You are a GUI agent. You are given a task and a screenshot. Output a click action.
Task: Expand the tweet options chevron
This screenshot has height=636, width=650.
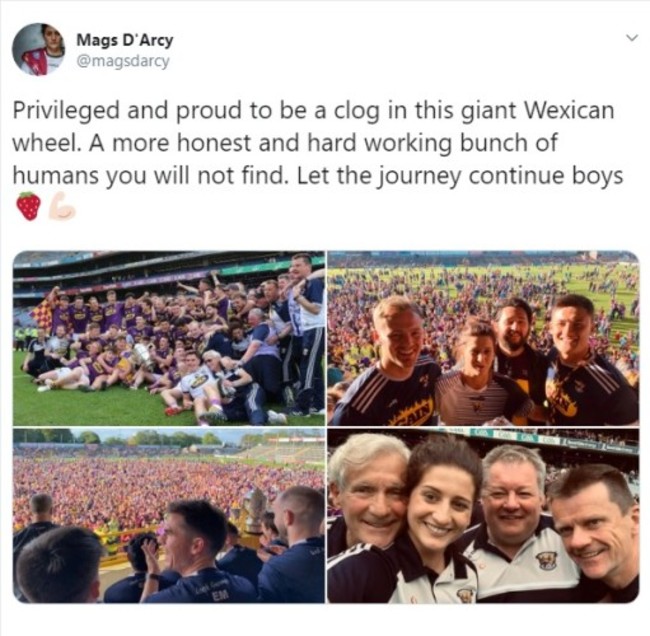(x=631, y=38)
